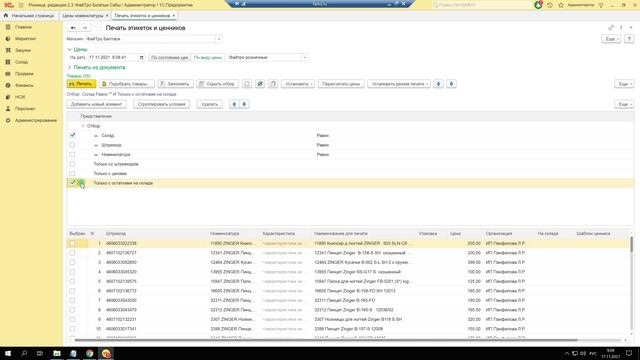This screenshot has width=640, height=360.
Task: Open the Маркетинг section in sidebar
Action: point(25,39)
